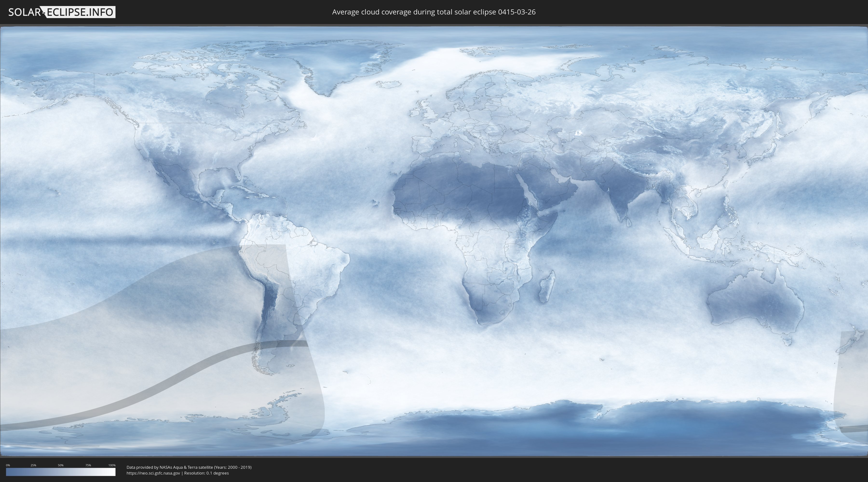This screenshot has width=868, height=482.
Task: Click the SOLAR-ECLIPSE.INFO logo
Action: pyautogui.click(x=62, y=12)
